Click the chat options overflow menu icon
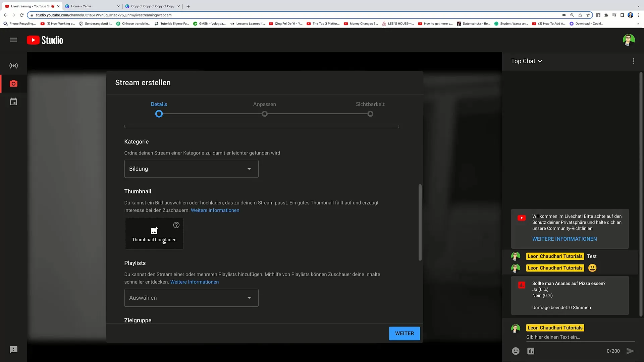This screenshot has height=362, width=644. coord(633,61)
